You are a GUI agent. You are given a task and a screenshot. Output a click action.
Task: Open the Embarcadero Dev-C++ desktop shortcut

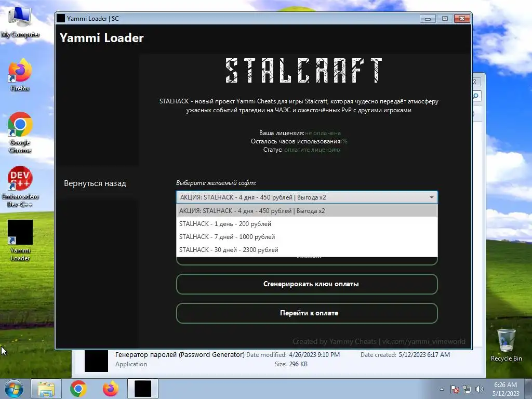point(20,187)
